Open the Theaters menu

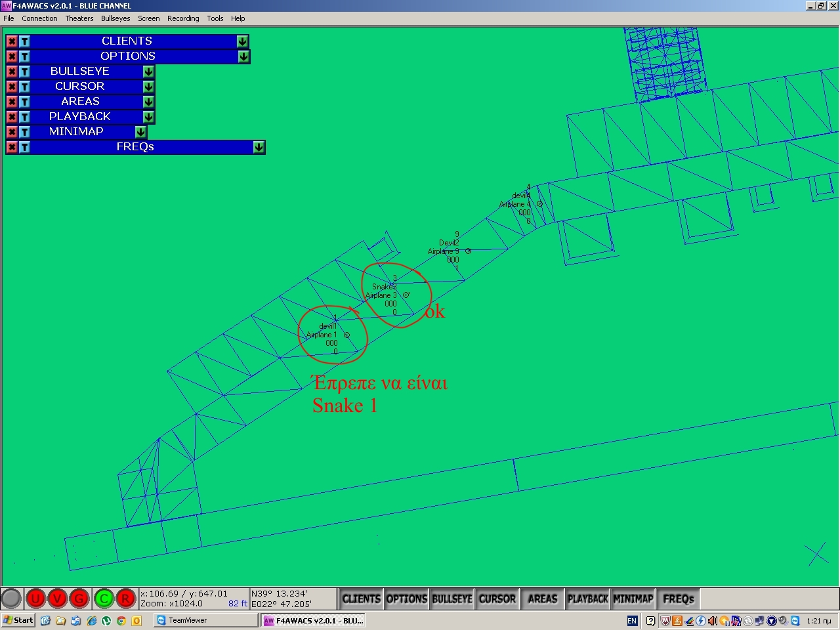(x=79, y=18)
